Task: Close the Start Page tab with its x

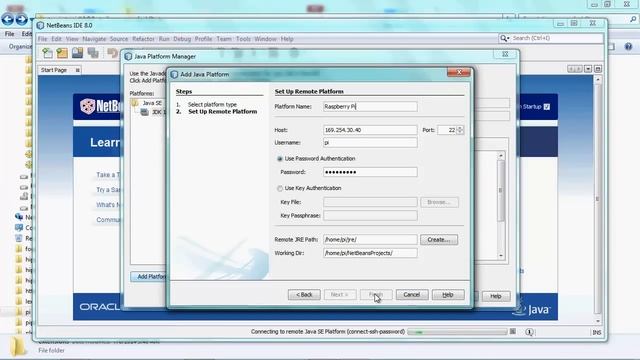Action: click(77, 70)
